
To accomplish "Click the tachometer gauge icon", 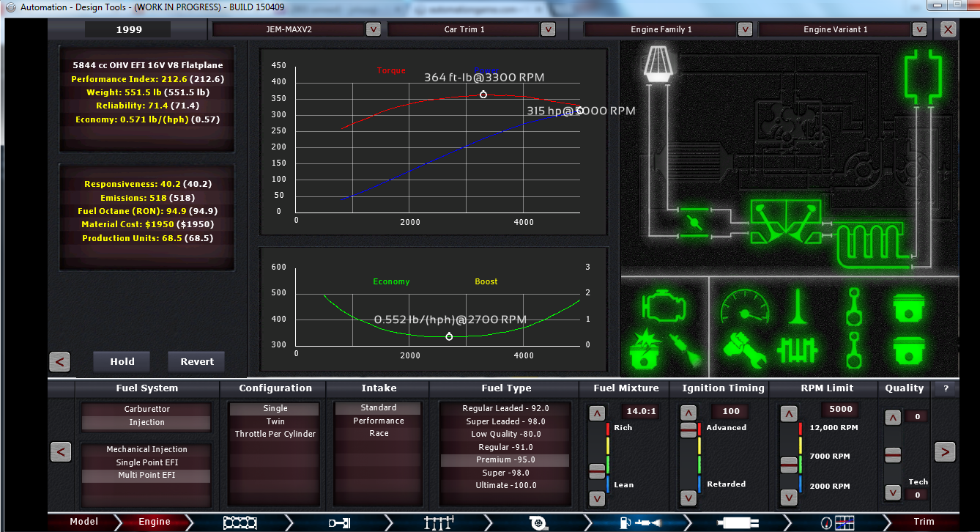I will [745, 306].
